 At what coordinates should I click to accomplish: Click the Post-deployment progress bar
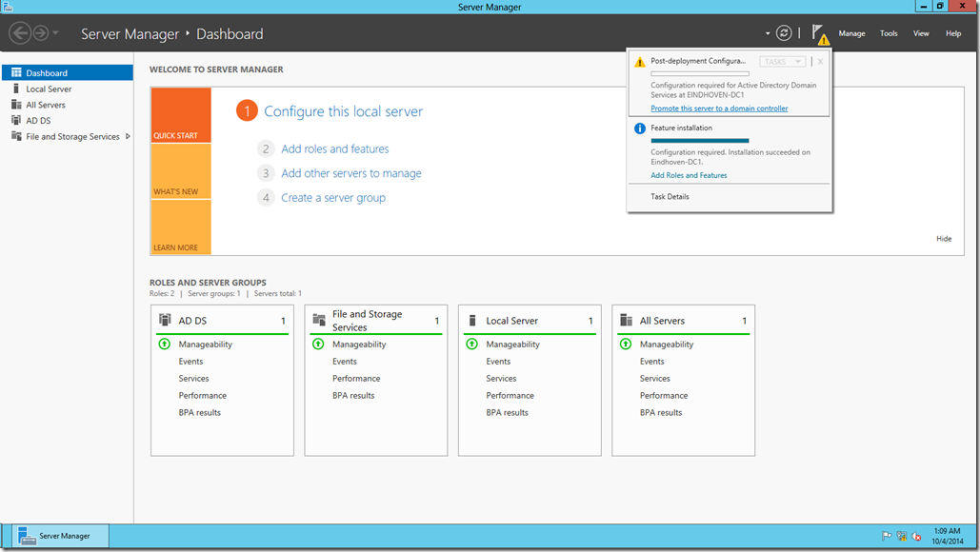pyautogui.click(x=699, y=73)
